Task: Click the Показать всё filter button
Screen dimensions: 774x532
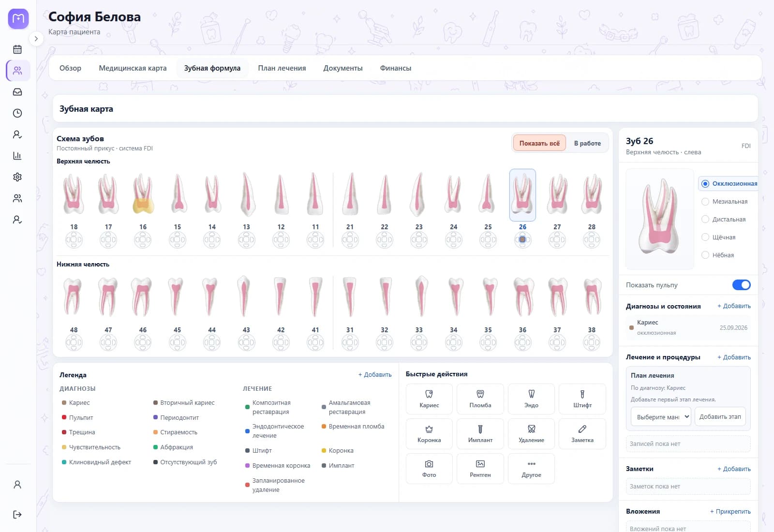Action: 539,143
